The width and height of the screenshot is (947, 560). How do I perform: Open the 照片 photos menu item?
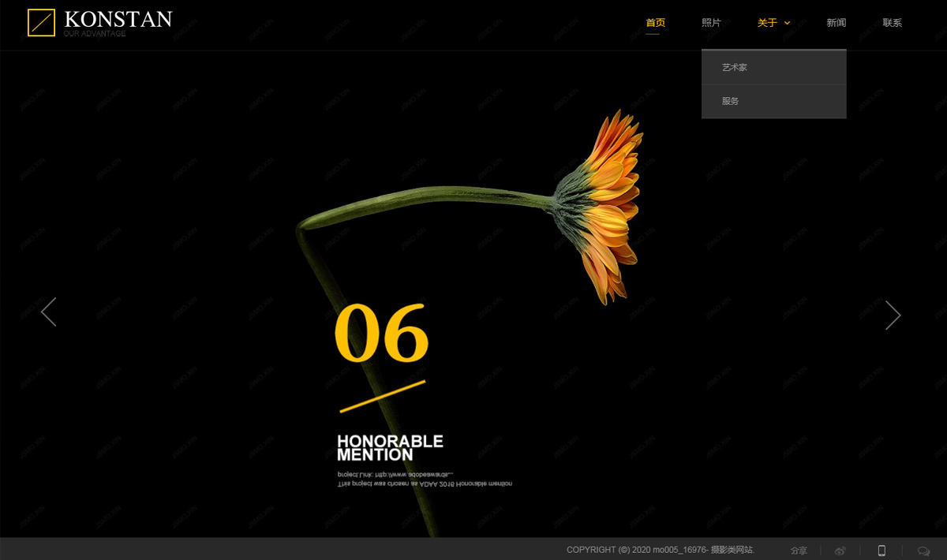point(711,23)
